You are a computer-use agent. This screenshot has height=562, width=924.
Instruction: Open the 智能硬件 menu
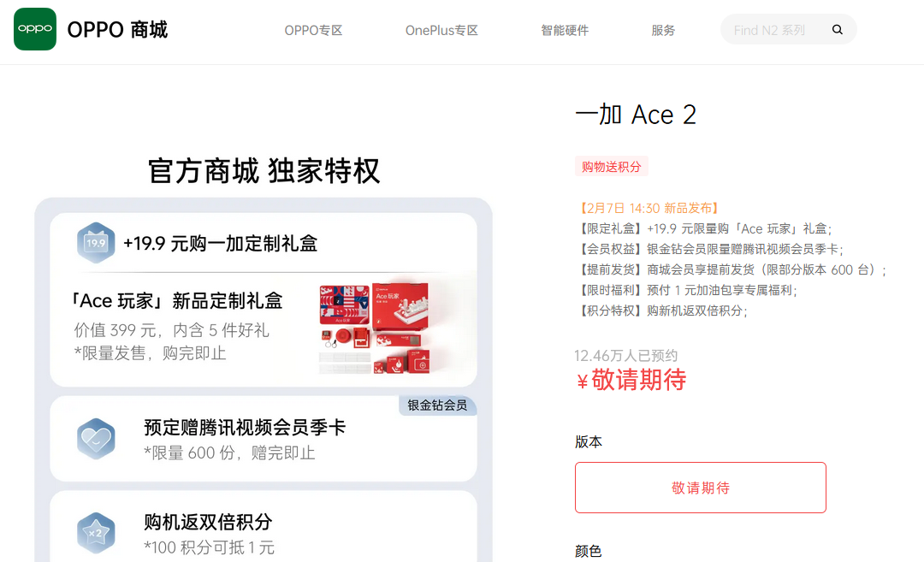565,30
